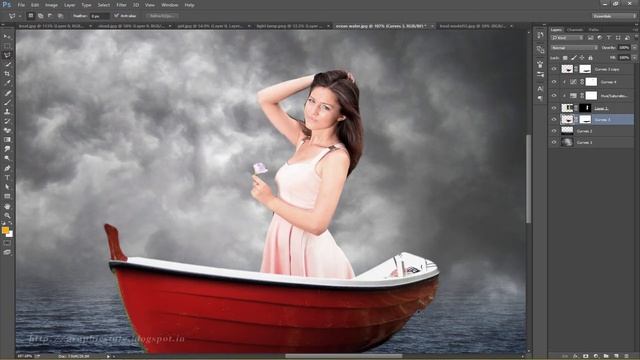The width and height of the screenshot is (640, 360).
Task: Select the Clone Stamp tool
Action: tap(7, 112)
